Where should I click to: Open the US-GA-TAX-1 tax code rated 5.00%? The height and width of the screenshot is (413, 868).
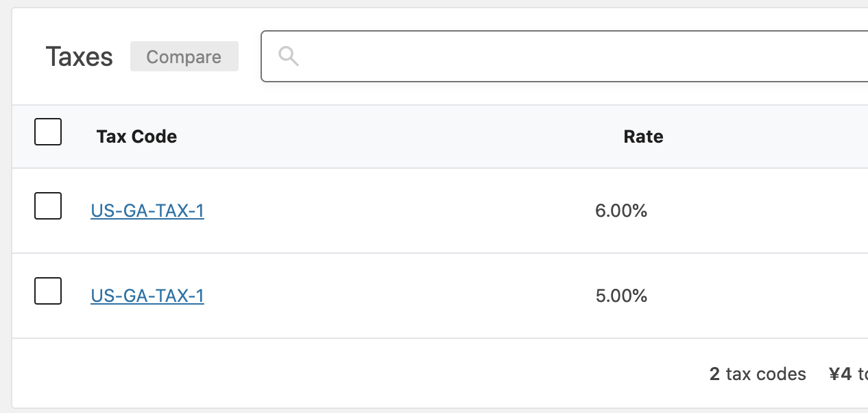[x=147, y=296]
